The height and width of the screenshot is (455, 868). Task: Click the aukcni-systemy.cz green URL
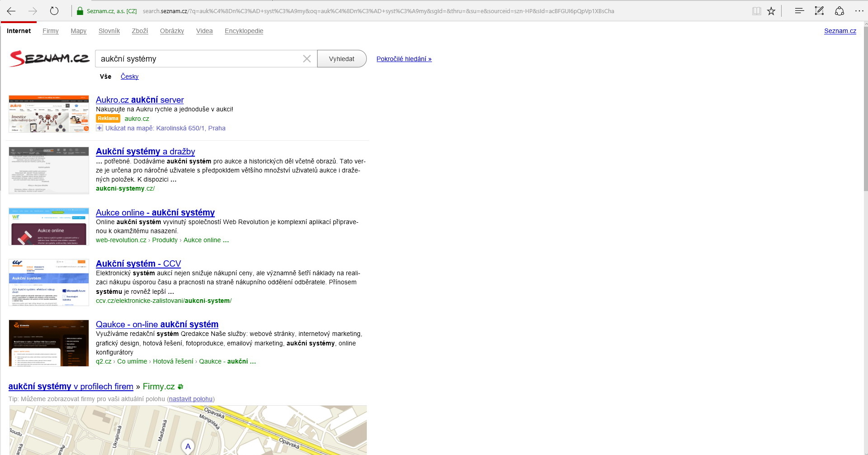point(125,188)
